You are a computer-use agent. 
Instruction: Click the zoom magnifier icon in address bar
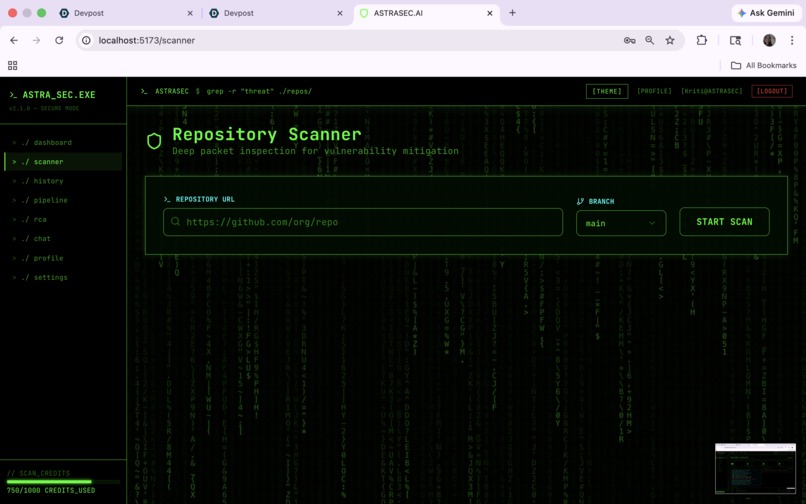(x=650, y=40)
